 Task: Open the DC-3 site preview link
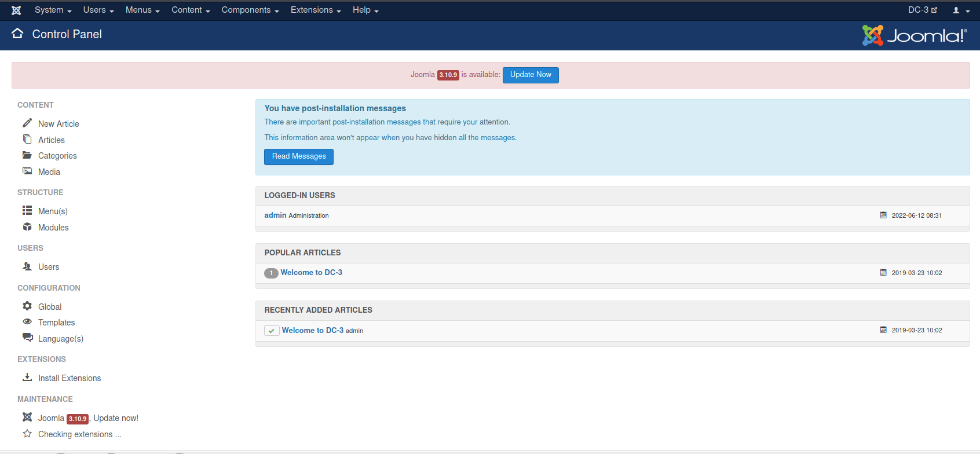tap(923, 10)
